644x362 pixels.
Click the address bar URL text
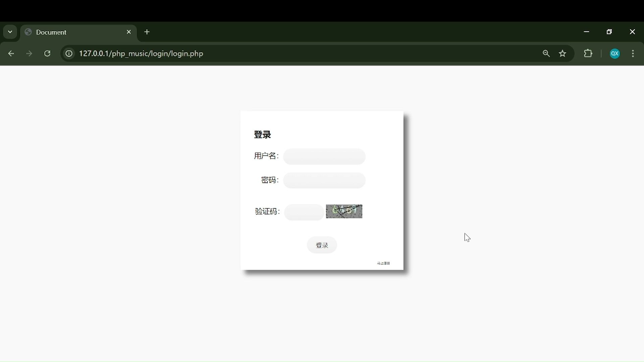(141, 54)
